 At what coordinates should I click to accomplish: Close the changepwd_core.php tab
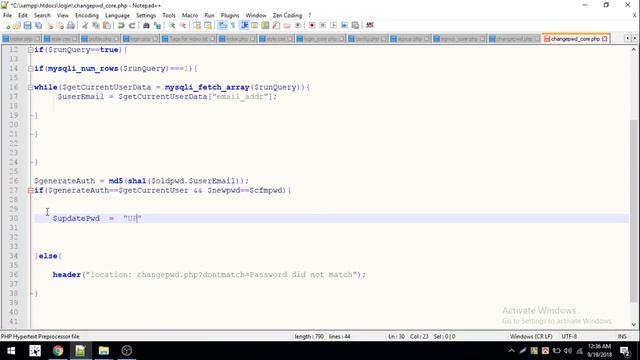pos(604,39)
